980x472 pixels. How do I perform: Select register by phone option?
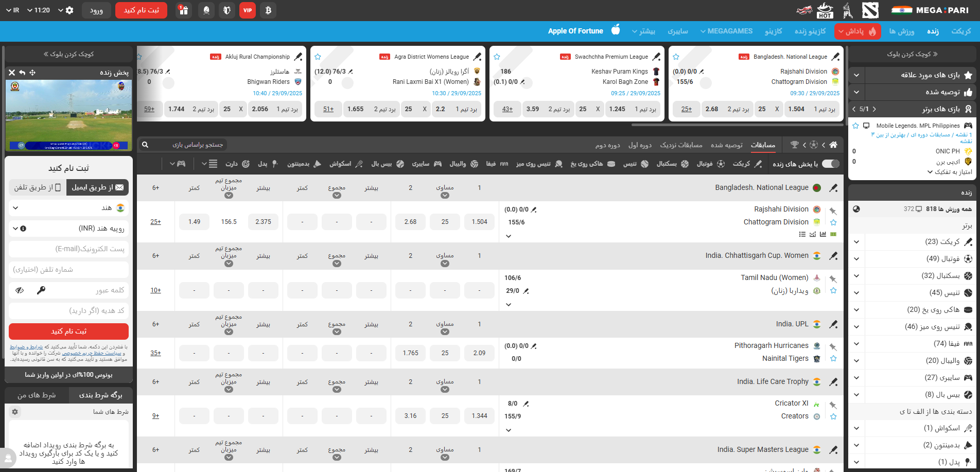pyautogui.click(x=38, y=187)
